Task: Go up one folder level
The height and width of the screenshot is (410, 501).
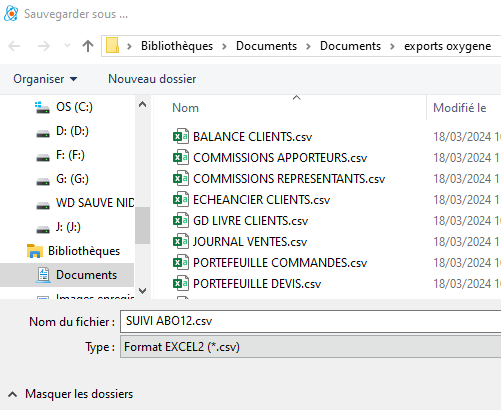Action: (x=88, y=46)
